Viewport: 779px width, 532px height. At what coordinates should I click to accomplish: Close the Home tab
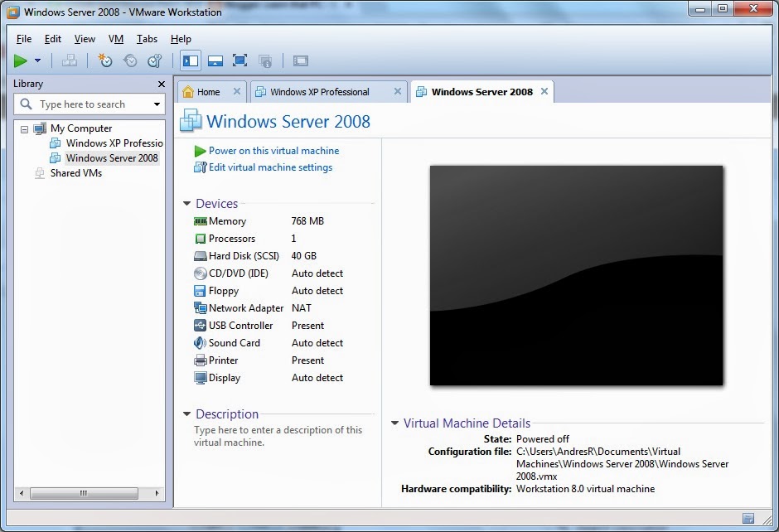[x=237, y=91]
